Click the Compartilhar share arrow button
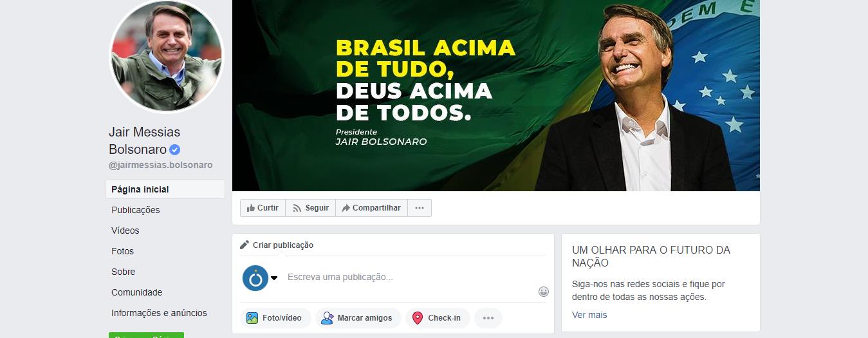 (371, 208)
